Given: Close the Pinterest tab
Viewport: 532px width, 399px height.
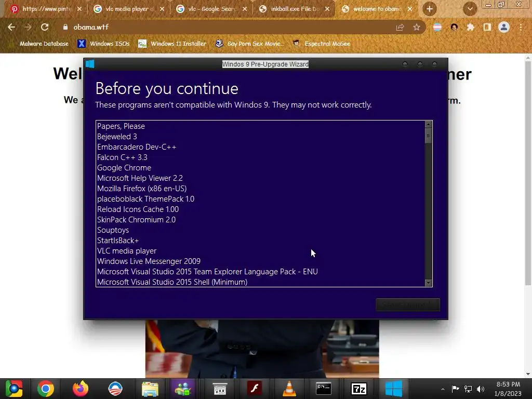Looking at the screenshot, I should click(x=79, y=9).
